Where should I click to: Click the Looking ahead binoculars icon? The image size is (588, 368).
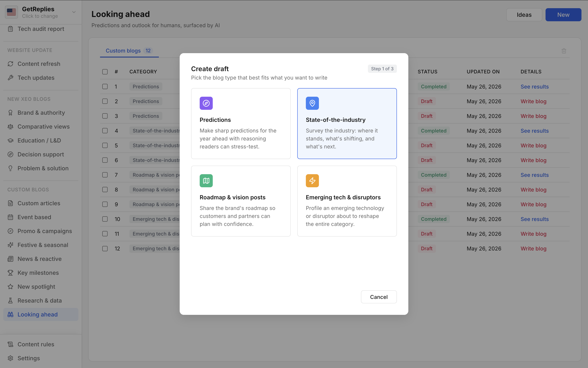pyautogui.click(x=10, y=314)
